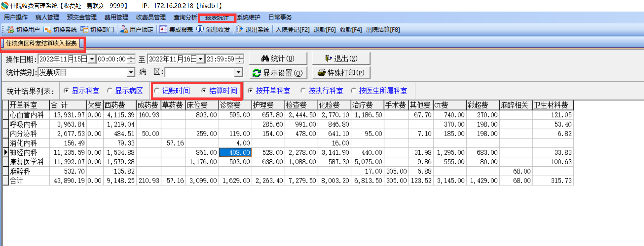644x246 pixels.
Task: Click the 特殊打印(P) button
Action: click(x=341, y=73)
